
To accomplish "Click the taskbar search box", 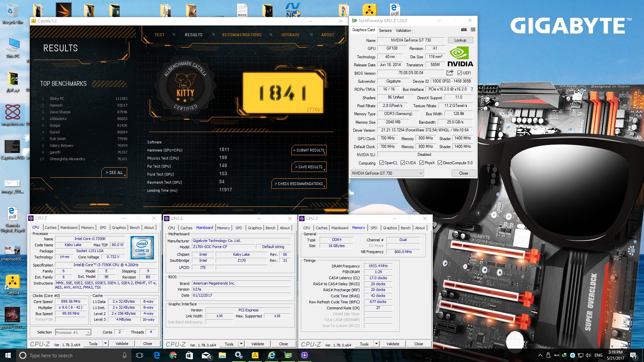I will [x=74, y=355].
